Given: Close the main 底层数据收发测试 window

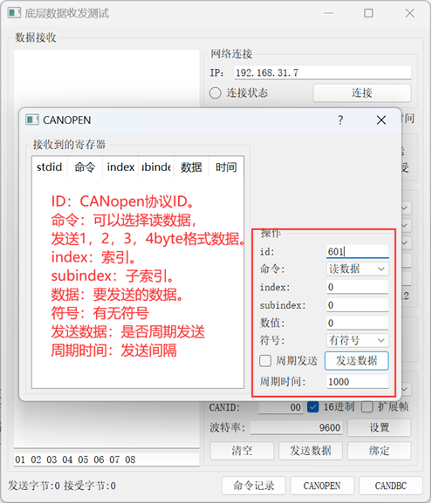Looking at the screenshot, I should pos(409,13).
